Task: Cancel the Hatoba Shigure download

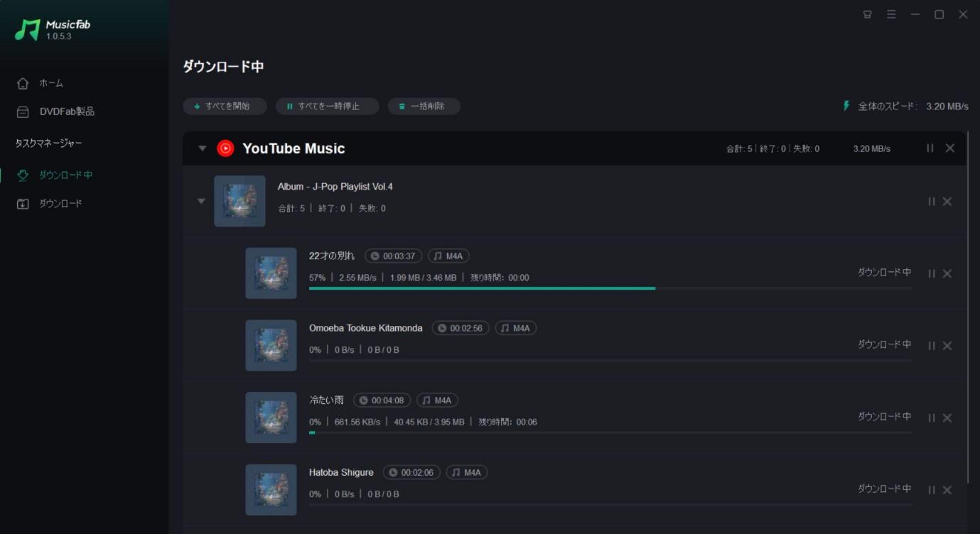Action: (947, 490)
